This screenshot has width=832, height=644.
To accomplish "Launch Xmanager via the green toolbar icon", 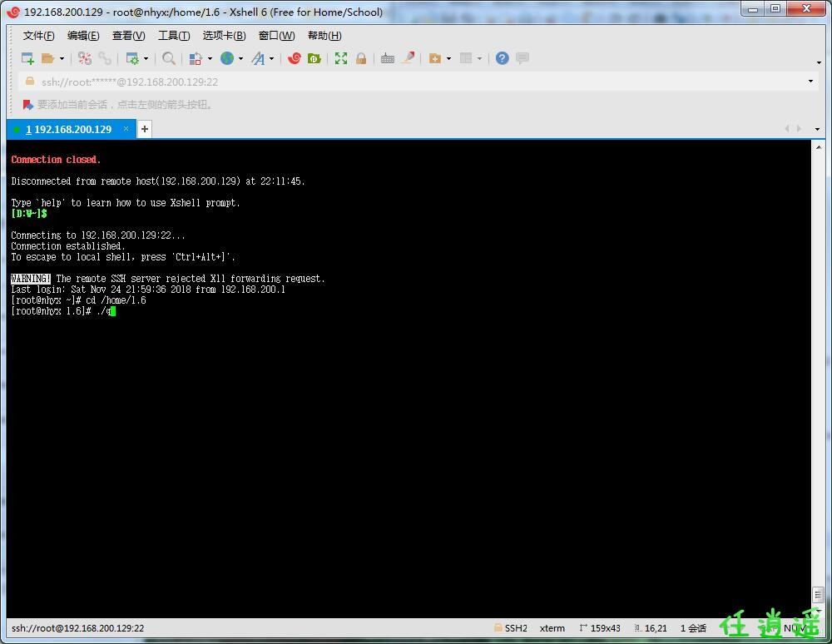I will click(x=314, y=58).
